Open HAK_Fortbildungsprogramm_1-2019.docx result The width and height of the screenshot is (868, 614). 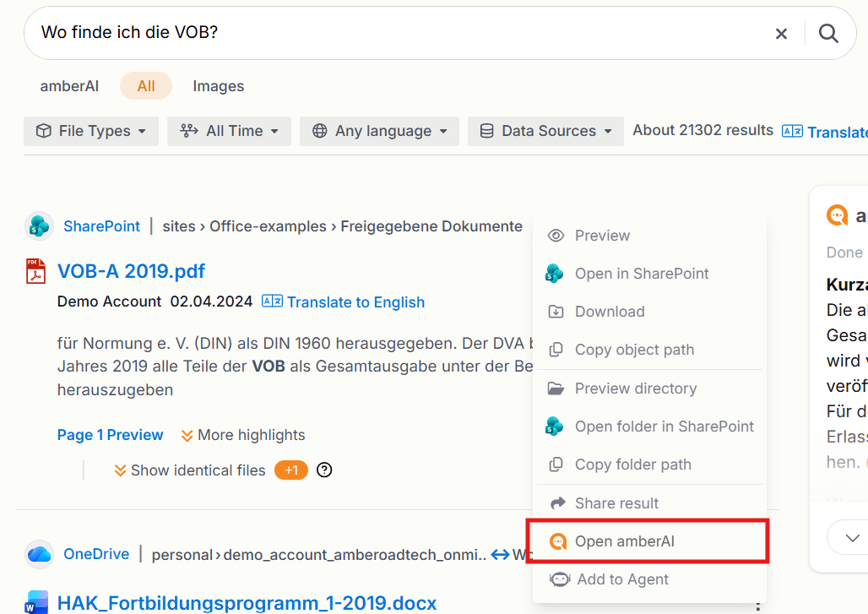pos(247,603)
